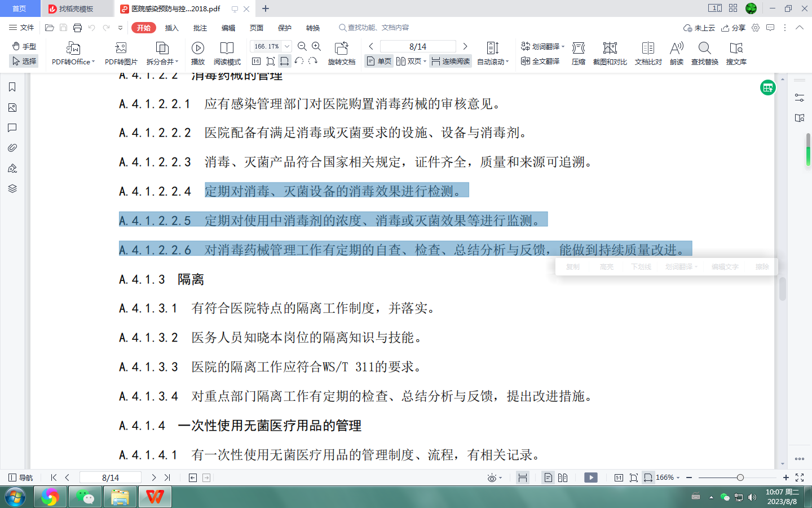Switch to the 插入 ribbon tab
This screenshot has width=812, height=508.
[x=171, y=27]
